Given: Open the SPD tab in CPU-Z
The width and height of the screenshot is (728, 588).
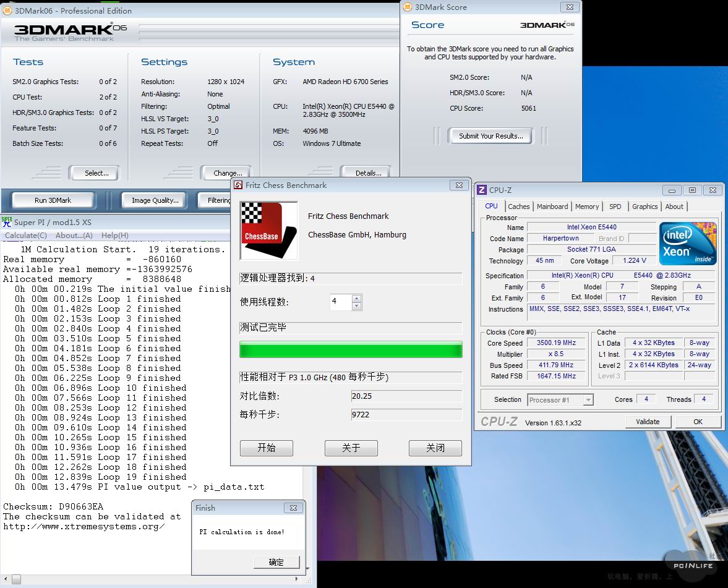Looking at the screenshot, I should pos(615,207).
